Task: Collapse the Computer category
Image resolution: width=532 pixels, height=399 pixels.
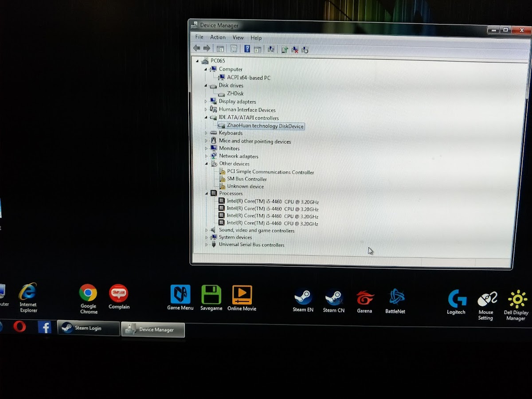Action: [206, 69]
